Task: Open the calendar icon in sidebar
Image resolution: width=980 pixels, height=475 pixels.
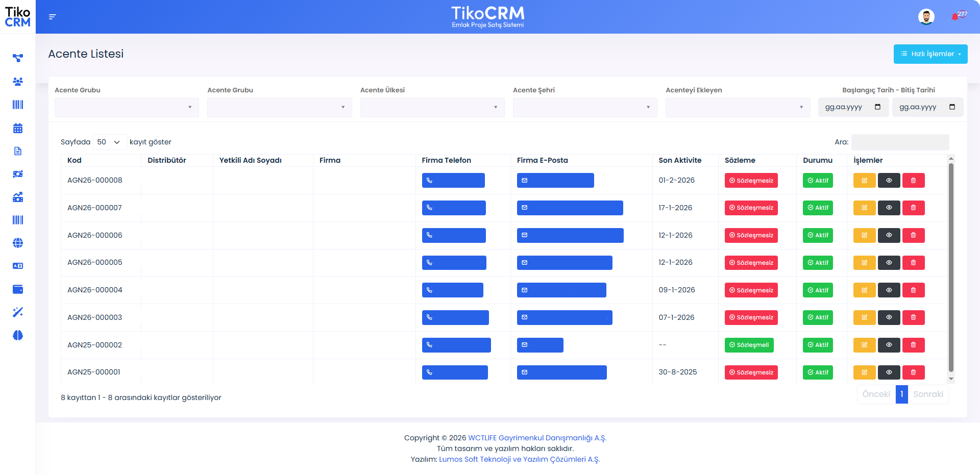Action: coord(18,128)
